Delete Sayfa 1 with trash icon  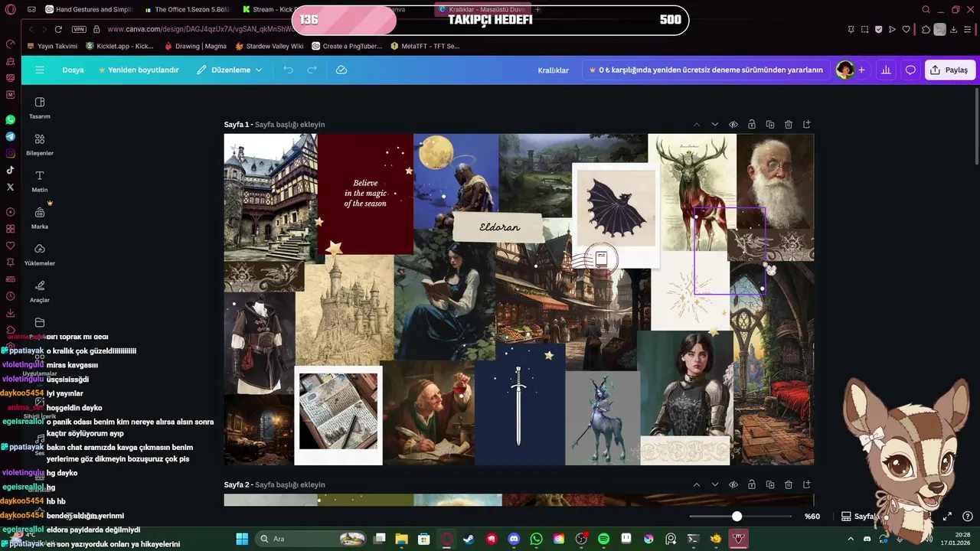pyautogui.click(x=789, y=124)
